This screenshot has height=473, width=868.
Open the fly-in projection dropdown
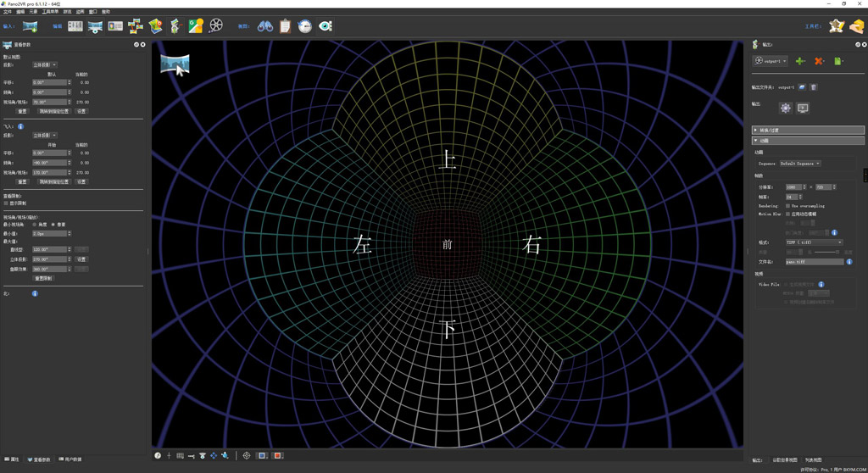click(x=44, y=135)
